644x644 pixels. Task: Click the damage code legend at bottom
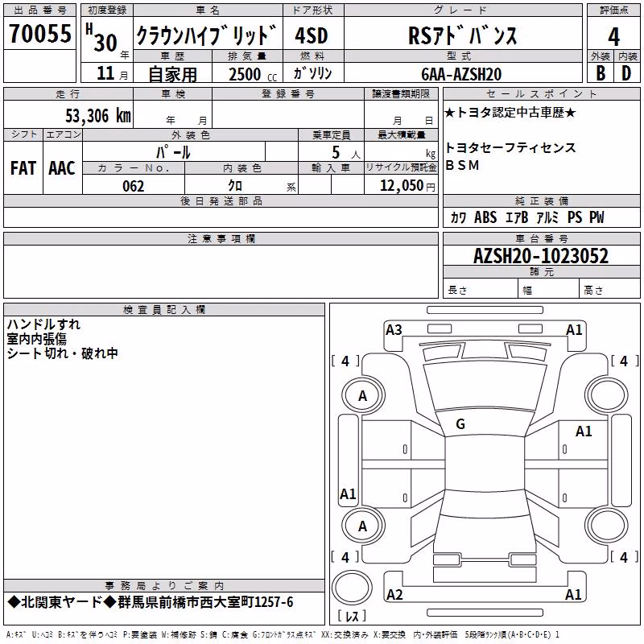pos(283,635)
